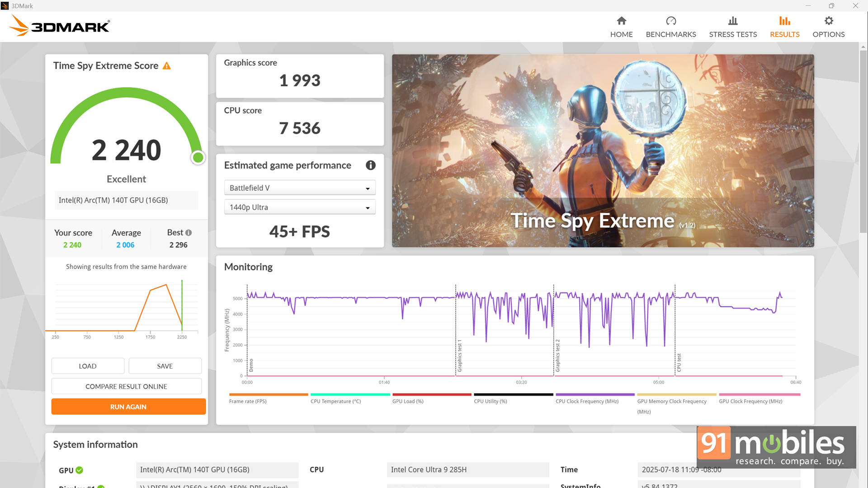Image resolution: width=868 pixels, height=488 pixels.
Task: Click the LOAD button
Action: [88, 366]
